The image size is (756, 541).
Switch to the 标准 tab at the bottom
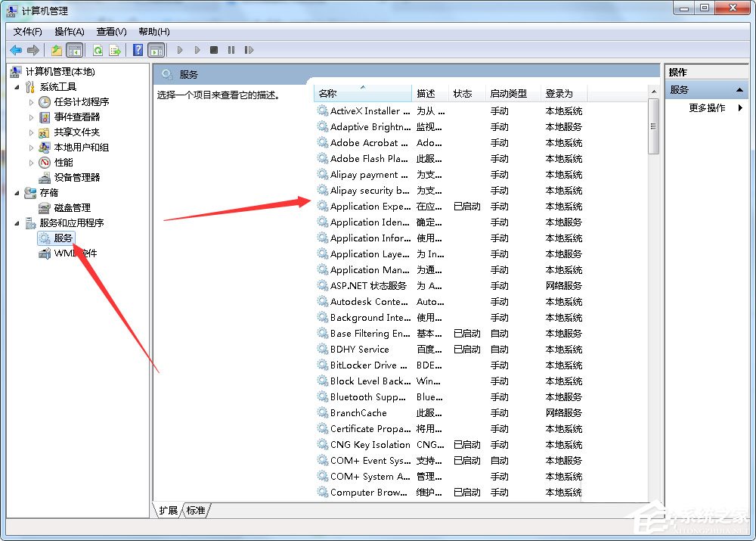pos(196,510)
